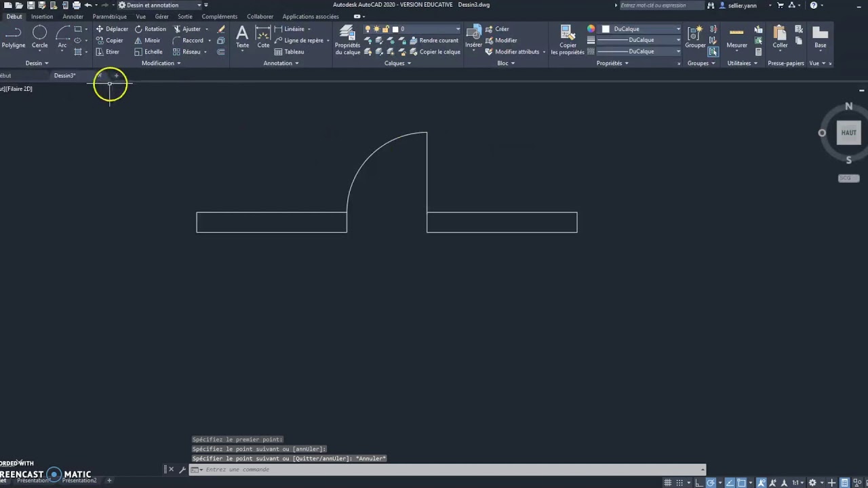
Task: Switch to the Gérer ribbon tab
Action: click(x=161, y=16)
